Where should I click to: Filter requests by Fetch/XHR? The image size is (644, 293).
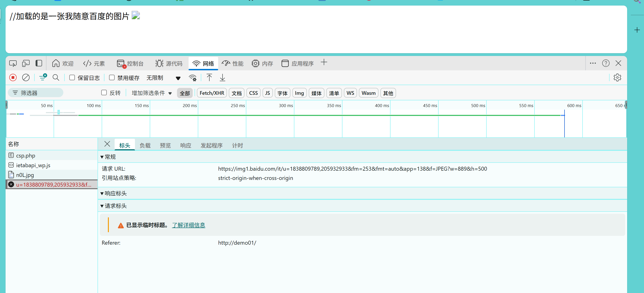tap(212, 93)
